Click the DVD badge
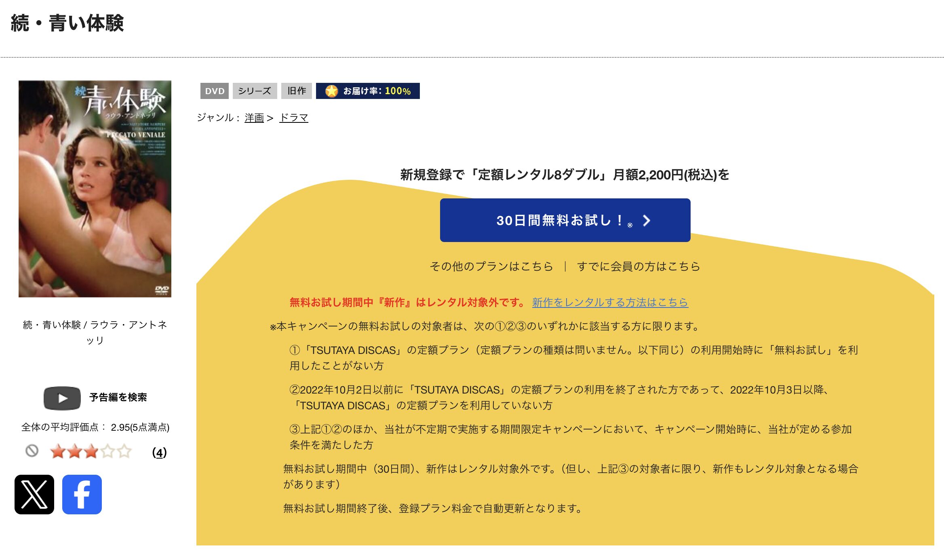This screenshot has width=944, height=560. [x=215, y=91]
